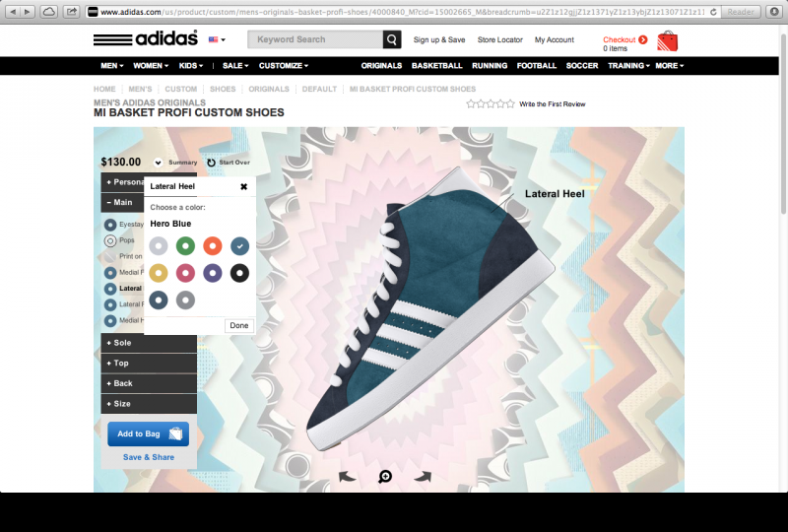Select the orange color swatch
The height and width of the screenshot is (532, 788).
[x=213, y=246]
